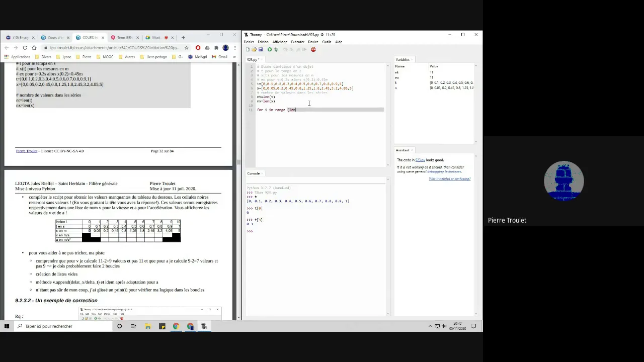
Task: Run the current script with green play button
Action: point(270,49)
